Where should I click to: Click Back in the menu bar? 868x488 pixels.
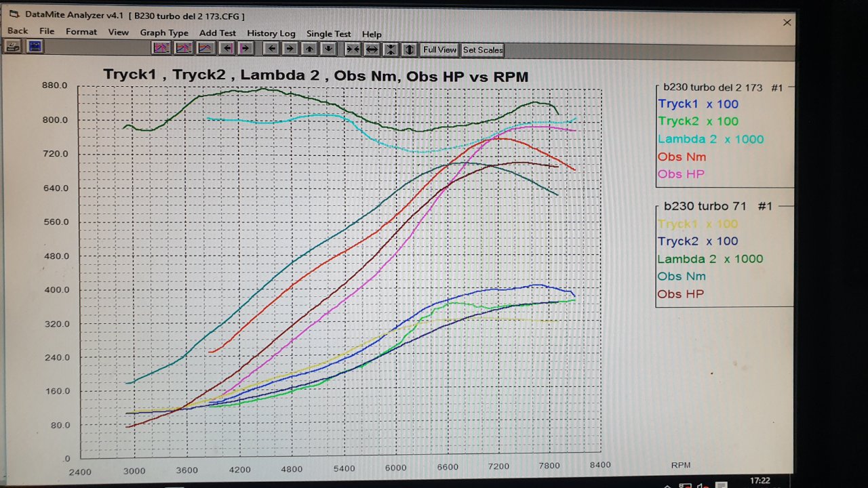pyautogui.click(x=18, y=31)
